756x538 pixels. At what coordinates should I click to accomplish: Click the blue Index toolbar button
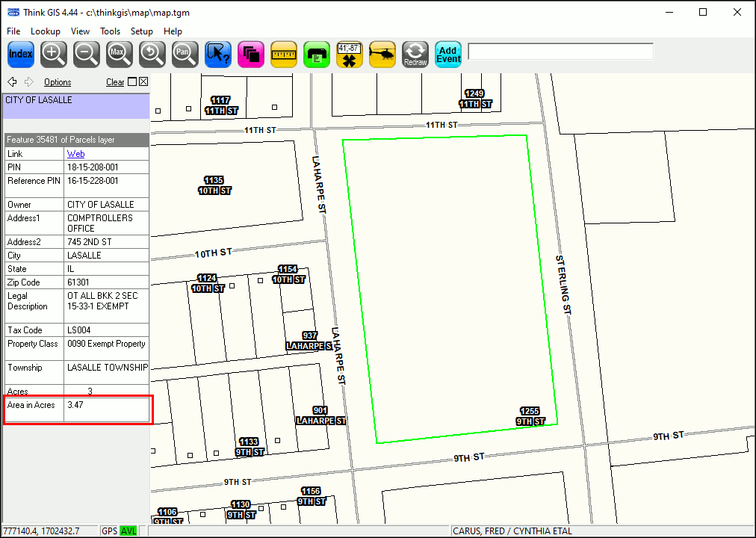(21, 54)
